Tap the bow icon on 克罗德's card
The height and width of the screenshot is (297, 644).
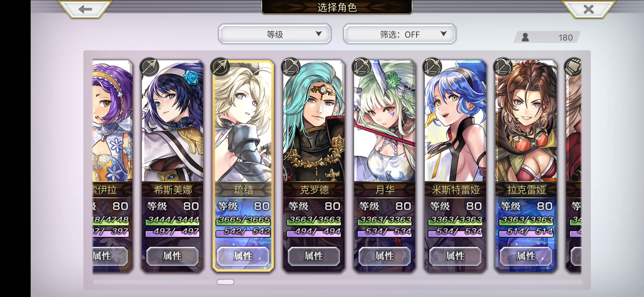tap(290, 67)
